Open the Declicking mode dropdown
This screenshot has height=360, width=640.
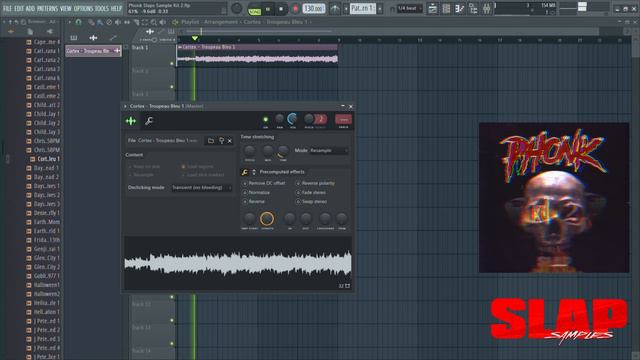[x=201, y=188]
